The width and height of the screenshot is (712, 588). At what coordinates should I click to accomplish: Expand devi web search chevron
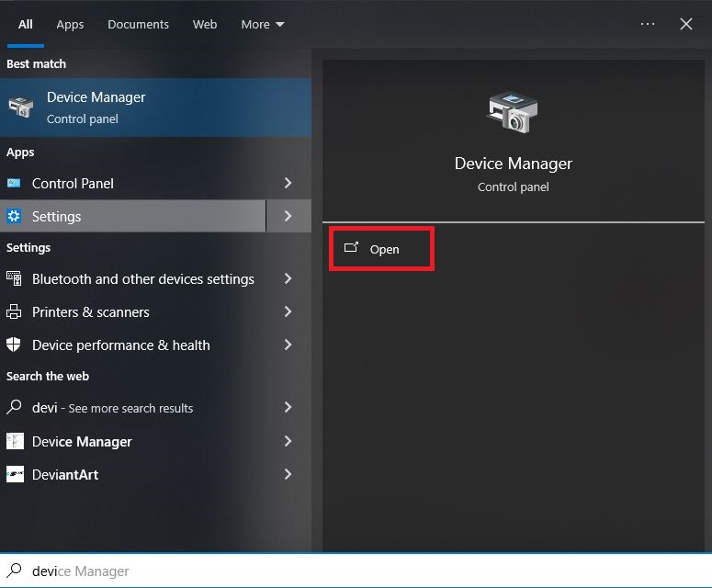pos(288,407)
